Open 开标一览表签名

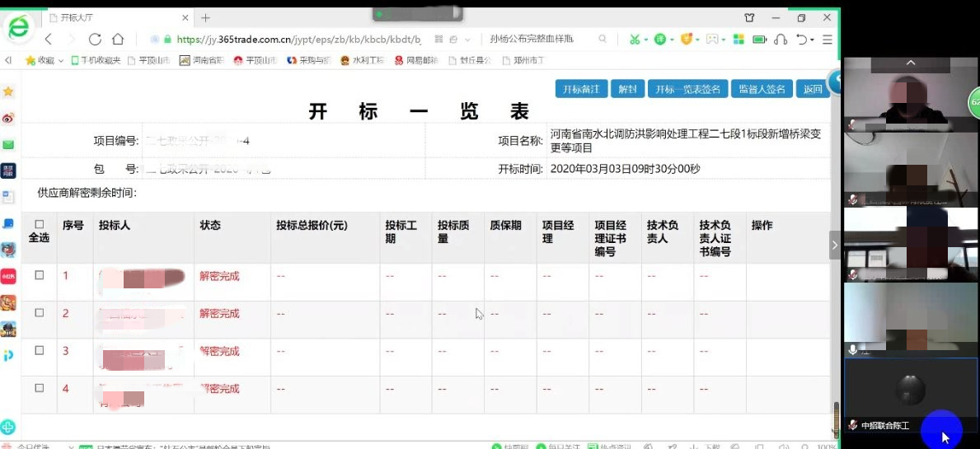click(x=687, y=90)
